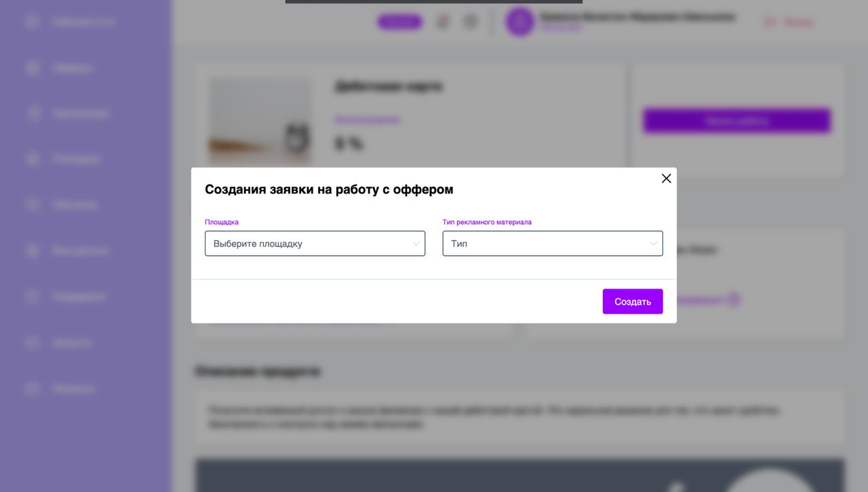Click the wide purple button behind dialog
This screenshot has height=492, width=868.
(x=736, y=121)
